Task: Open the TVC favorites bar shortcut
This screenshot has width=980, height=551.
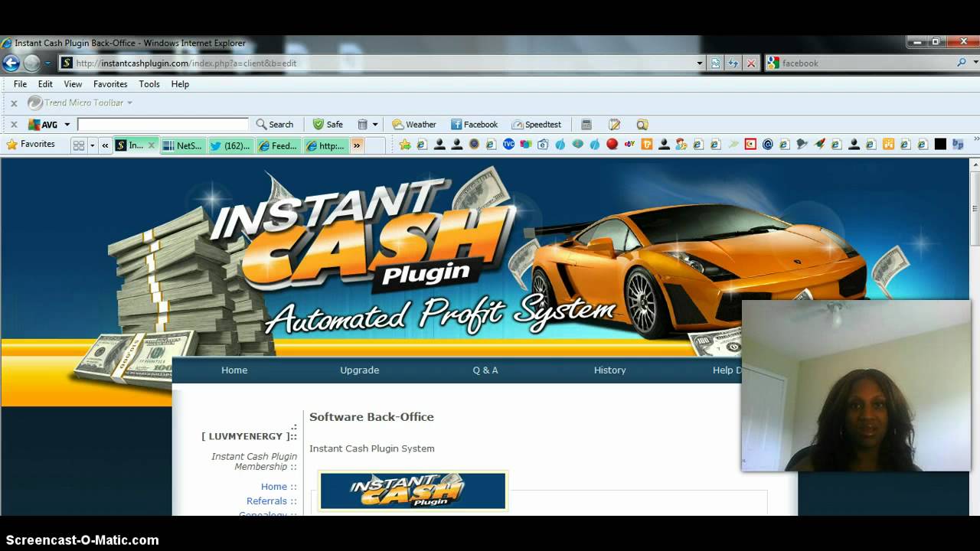Action: (508, 145)
